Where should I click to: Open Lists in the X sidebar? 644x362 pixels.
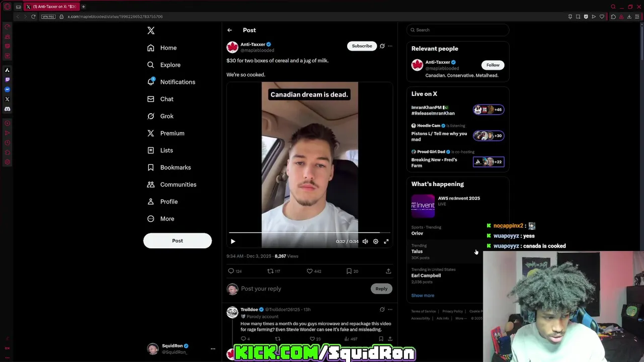160,150
